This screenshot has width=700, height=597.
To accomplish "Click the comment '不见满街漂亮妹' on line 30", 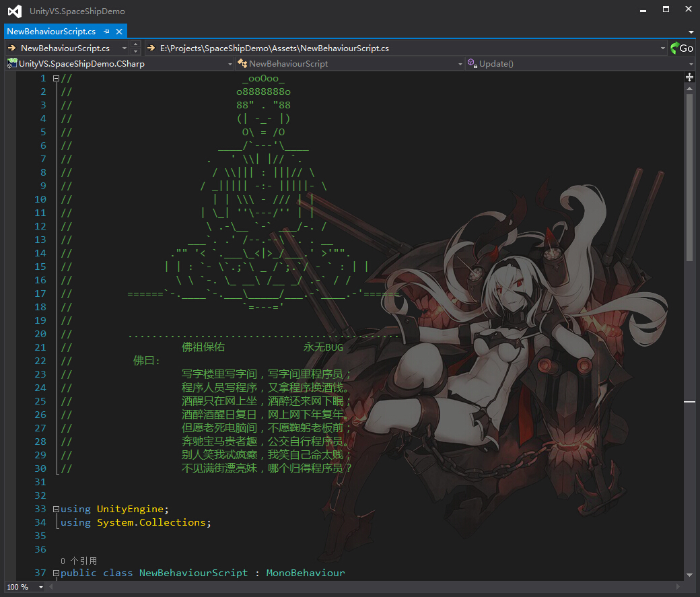I will pyautogui.click(x=219, y=468).
